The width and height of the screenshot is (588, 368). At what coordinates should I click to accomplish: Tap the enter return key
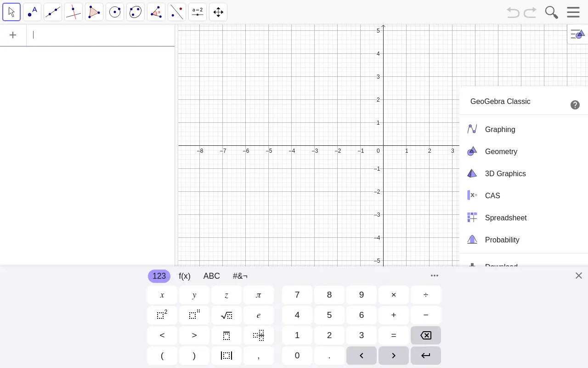426,356
